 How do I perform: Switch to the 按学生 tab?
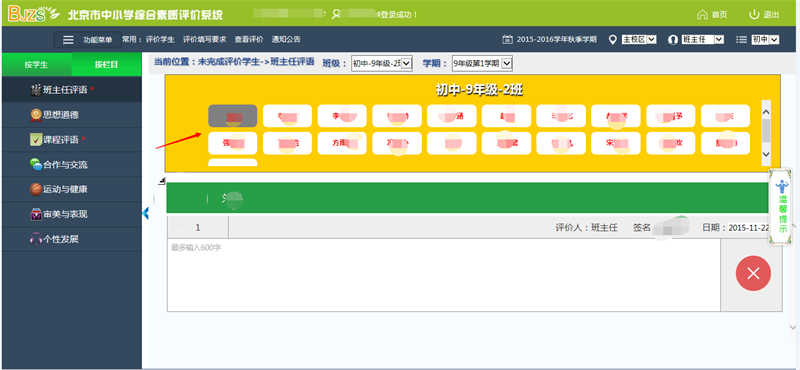coord(36,64)
